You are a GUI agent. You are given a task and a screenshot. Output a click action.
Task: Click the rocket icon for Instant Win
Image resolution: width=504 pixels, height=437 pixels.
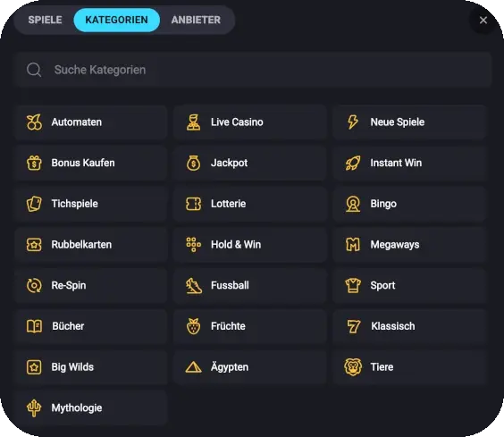[x=353, y=163]
